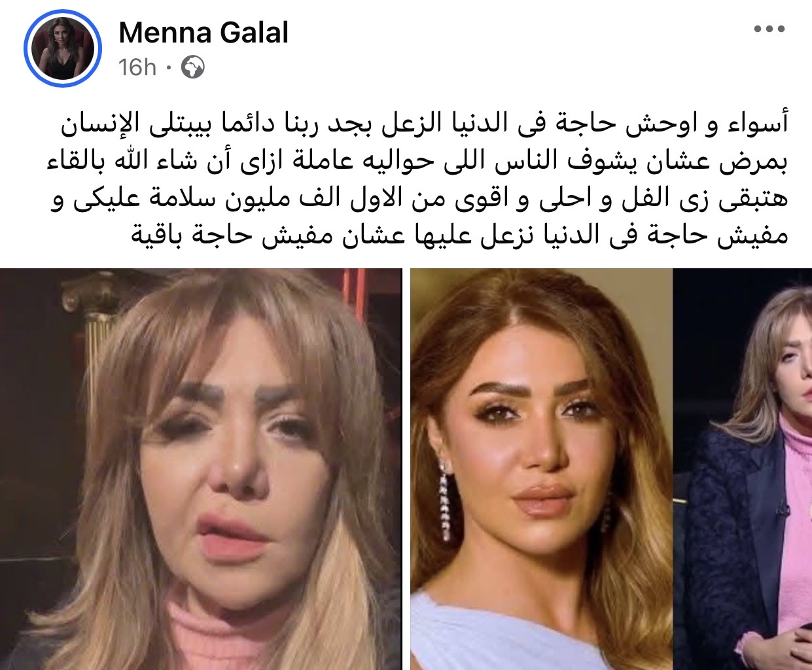Open Menna Galal's profile name link
812x670 pixels.
pyautogui.click(x=203, y=33)
